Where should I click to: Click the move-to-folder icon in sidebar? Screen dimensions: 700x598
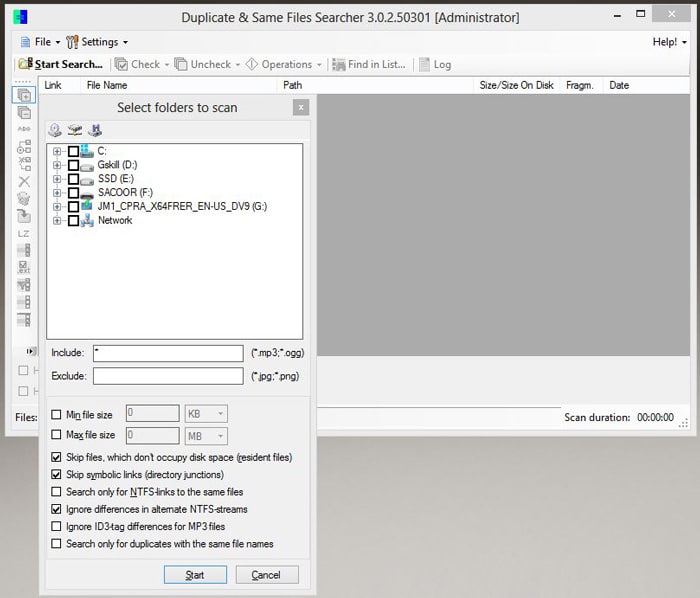pos(24,216)
